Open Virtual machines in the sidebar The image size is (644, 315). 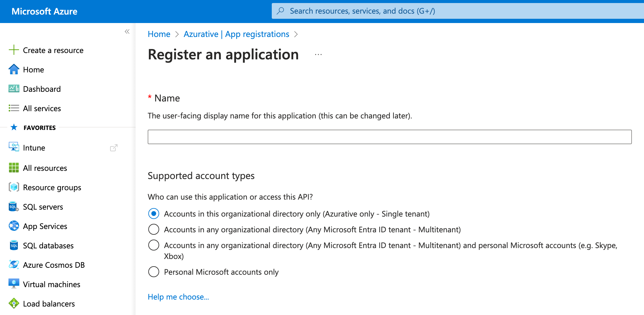[51, 284]
